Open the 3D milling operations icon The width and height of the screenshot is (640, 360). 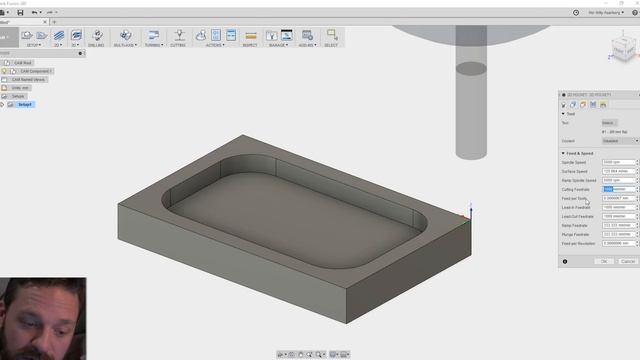click(x=76, y=36)
